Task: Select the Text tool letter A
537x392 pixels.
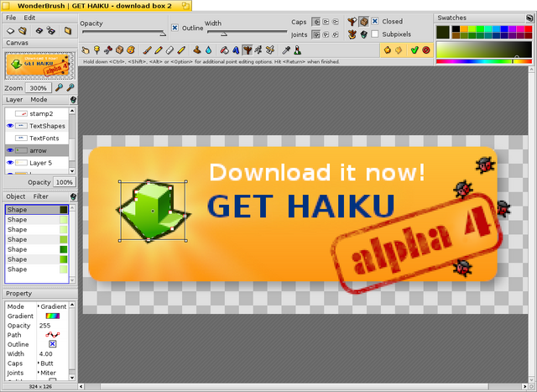Action: click(x=236, y=50)
